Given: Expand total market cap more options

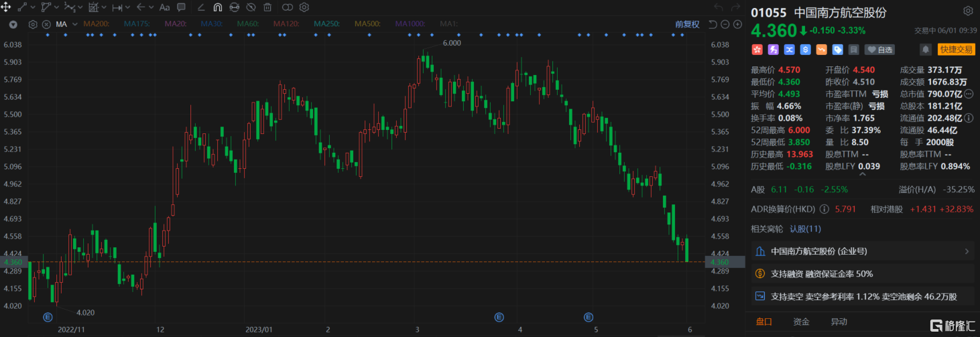Looking at the screenshot, I should tap(968, 94).
